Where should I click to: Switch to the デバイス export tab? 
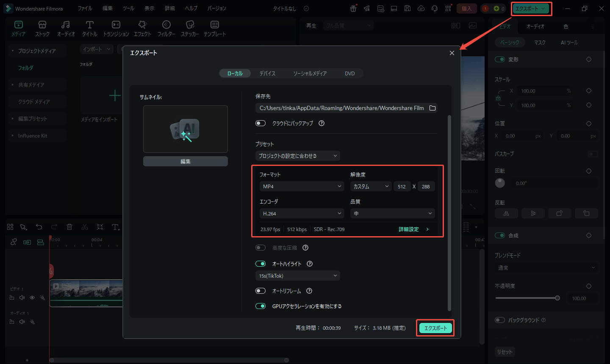click(x=267, y=73)
